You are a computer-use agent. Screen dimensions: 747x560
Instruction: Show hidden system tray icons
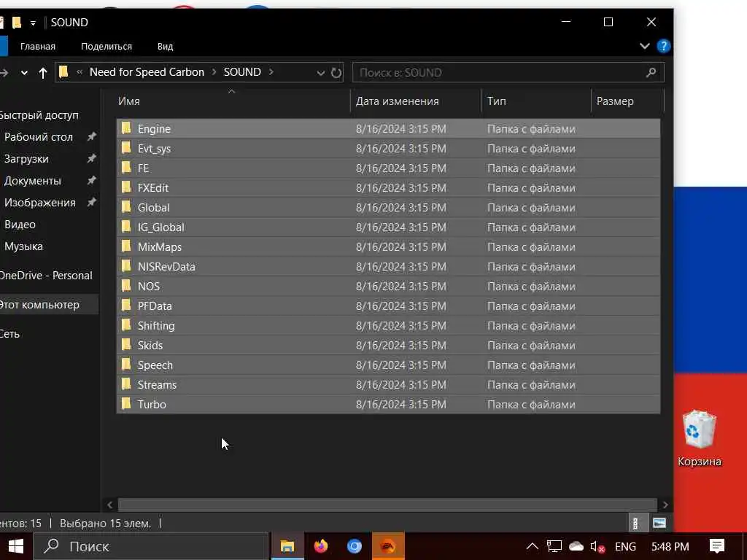[x=532, y=546]
